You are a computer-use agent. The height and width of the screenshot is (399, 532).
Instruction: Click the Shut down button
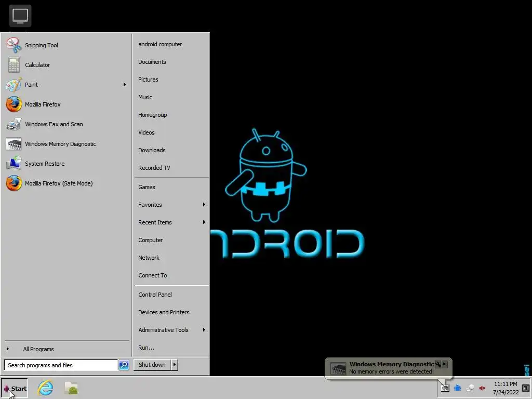click(x=152, y=365)
